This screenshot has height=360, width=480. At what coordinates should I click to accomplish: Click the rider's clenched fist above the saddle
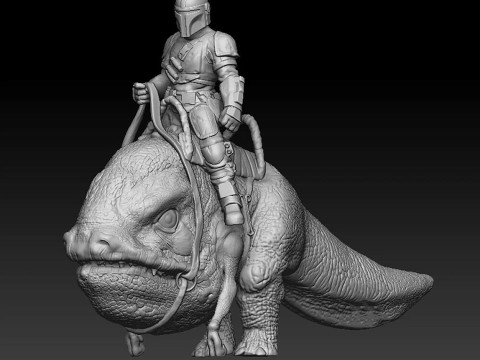231,119
